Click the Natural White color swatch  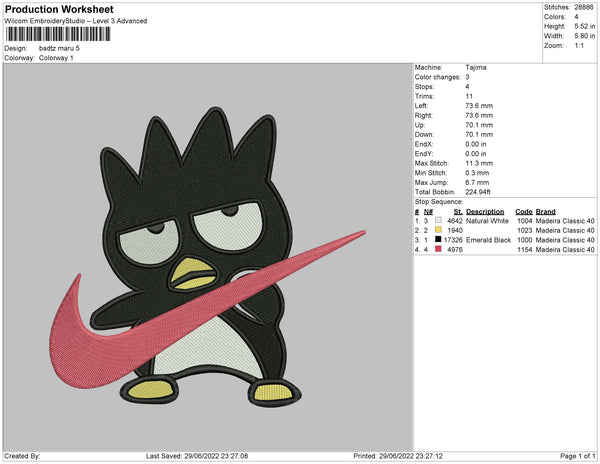click(438, 220)
